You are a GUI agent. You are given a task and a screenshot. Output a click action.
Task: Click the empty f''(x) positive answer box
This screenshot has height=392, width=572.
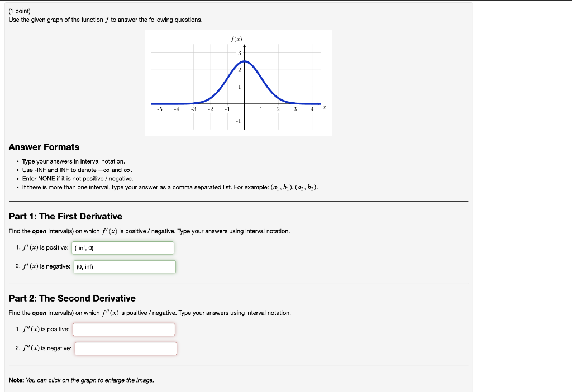[x=125, y=329]
